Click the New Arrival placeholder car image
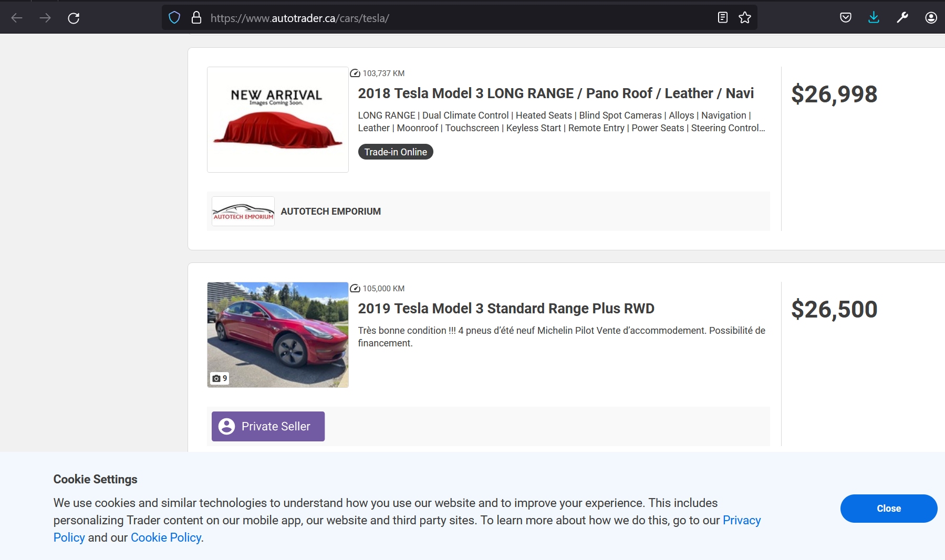The width and height of the screenshot is (945, 560). (x=278, y=120)
